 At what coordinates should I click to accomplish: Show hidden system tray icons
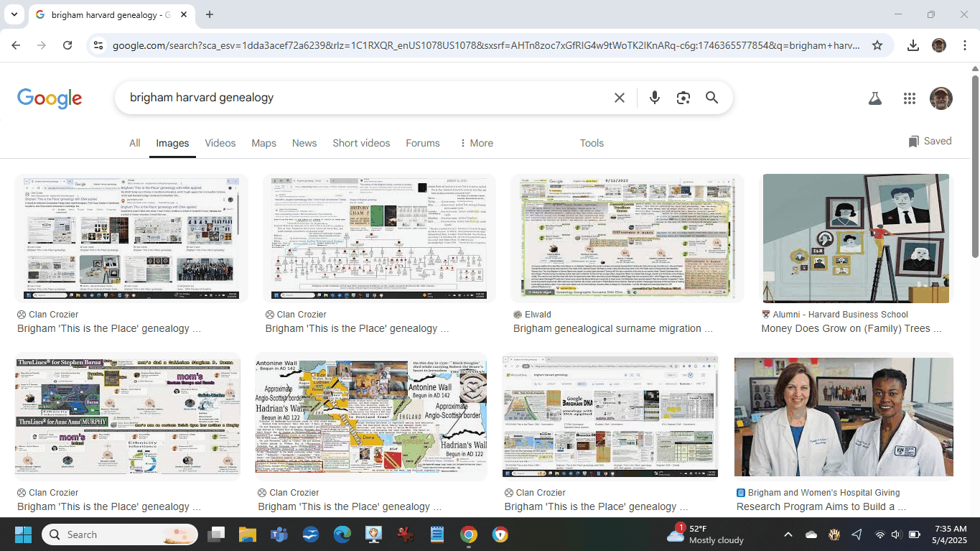[x=788, y=534]
